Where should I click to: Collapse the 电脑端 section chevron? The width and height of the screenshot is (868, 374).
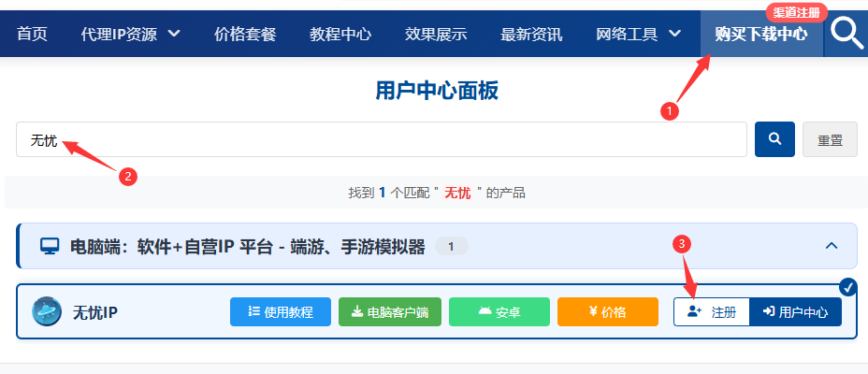coord(832,246)
